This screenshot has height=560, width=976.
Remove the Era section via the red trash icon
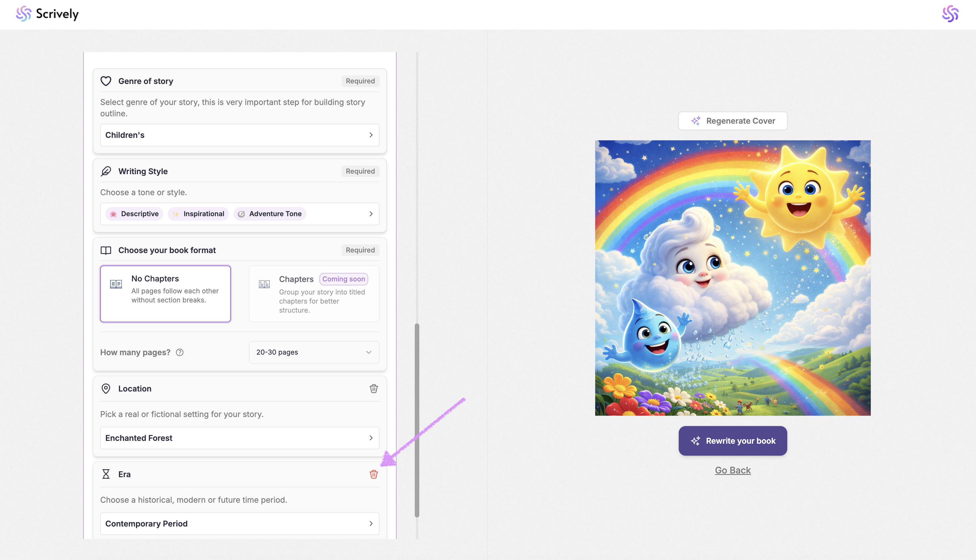(x=373, y=474)
